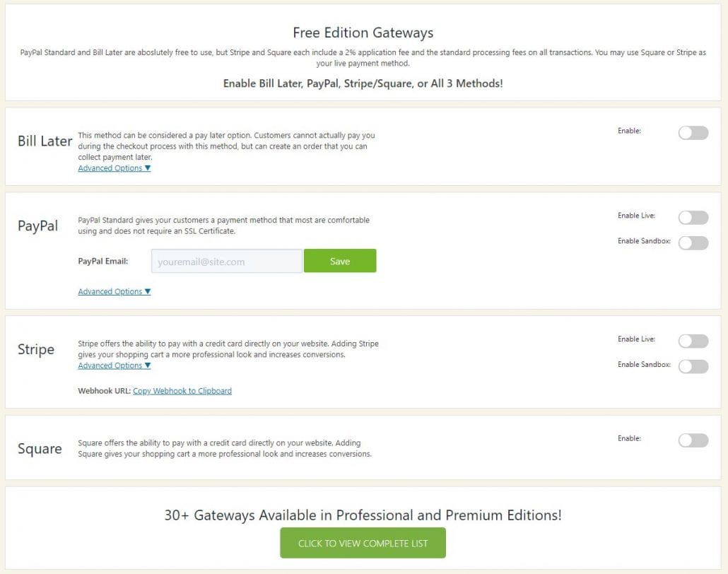Expand Stripe Advanced Options

(x=114, y=365)
